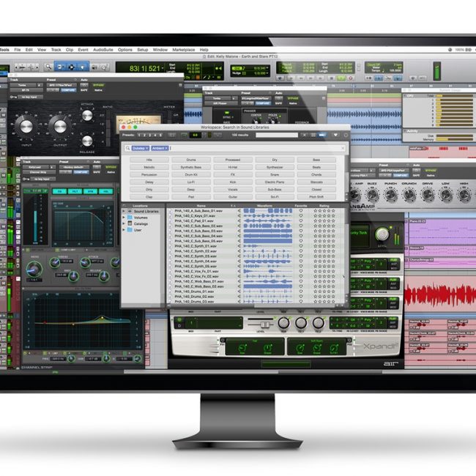Viewport: 476px width, 476px height.
Task: Click the BF-76 OUTPUT knob
Action: point(60,126)
